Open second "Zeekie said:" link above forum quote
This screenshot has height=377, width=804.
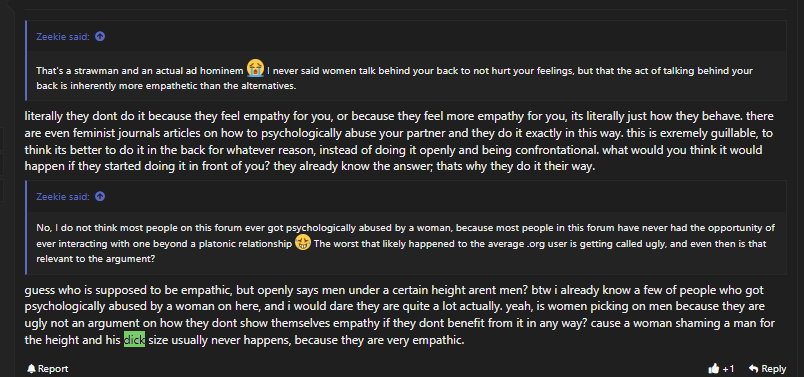tap(63, 196)
